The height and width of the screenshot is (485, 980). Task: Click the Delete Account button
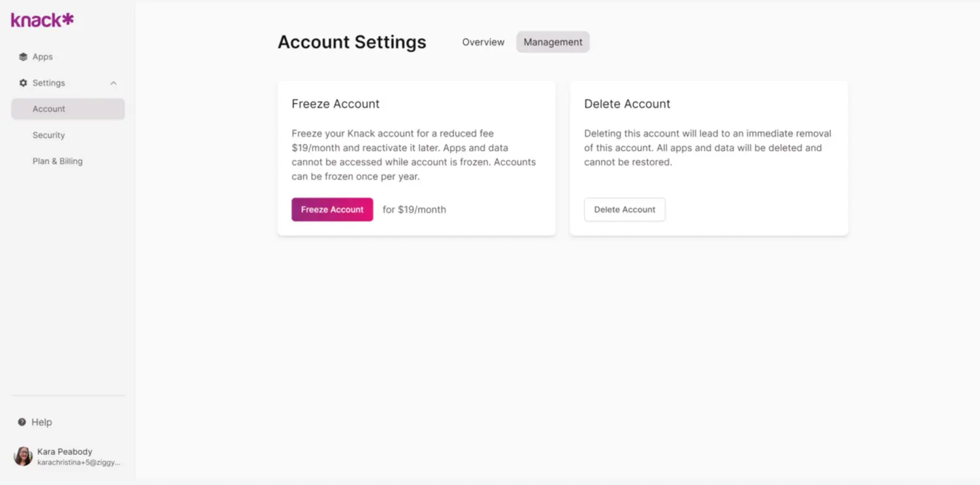tap(625, 209)
